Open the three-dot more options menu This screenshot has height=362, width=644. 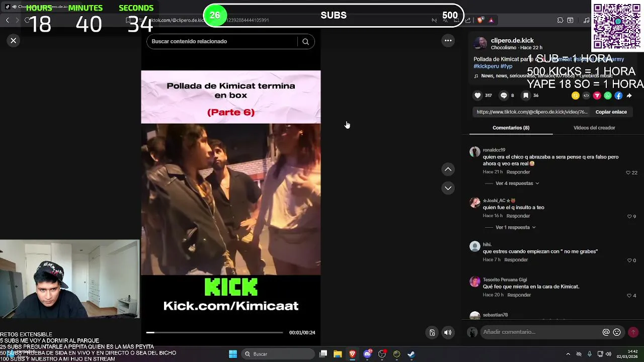pos(448,41)
